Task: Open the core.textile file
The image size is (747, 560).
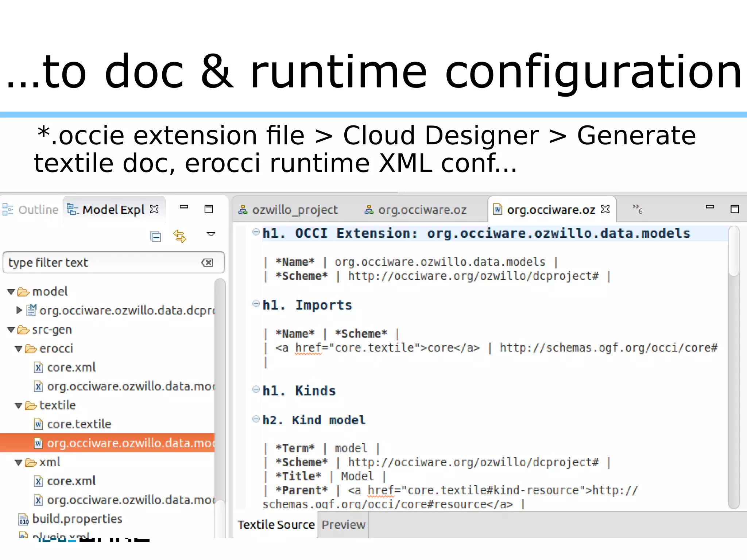Action: click(79, 424)
